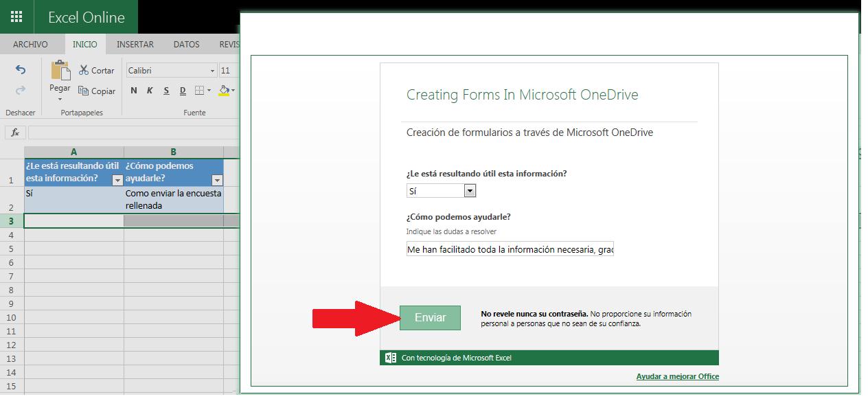The width and height of the screenshot is (868, 401).
Task: Apply yellow fill color with the bucket icon
Action: 224,90
